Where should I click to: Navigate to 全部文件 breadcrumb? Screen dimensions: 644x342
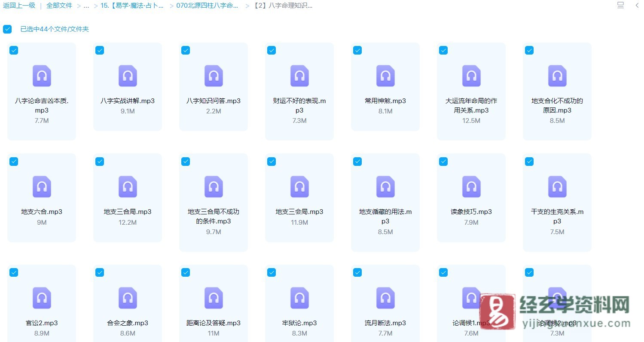tap(59, 6)
